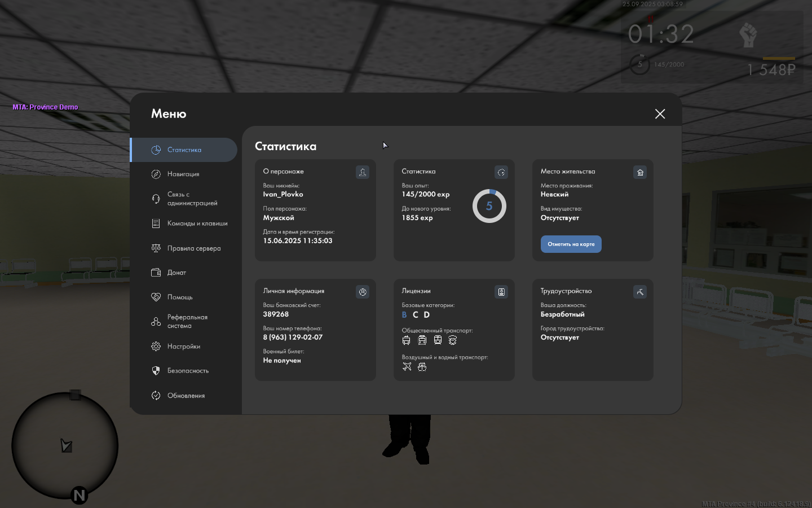Go to Правила сервера section
Image resolution: width=812 pixels, height=508 pixels.
(x=184, y=248)
